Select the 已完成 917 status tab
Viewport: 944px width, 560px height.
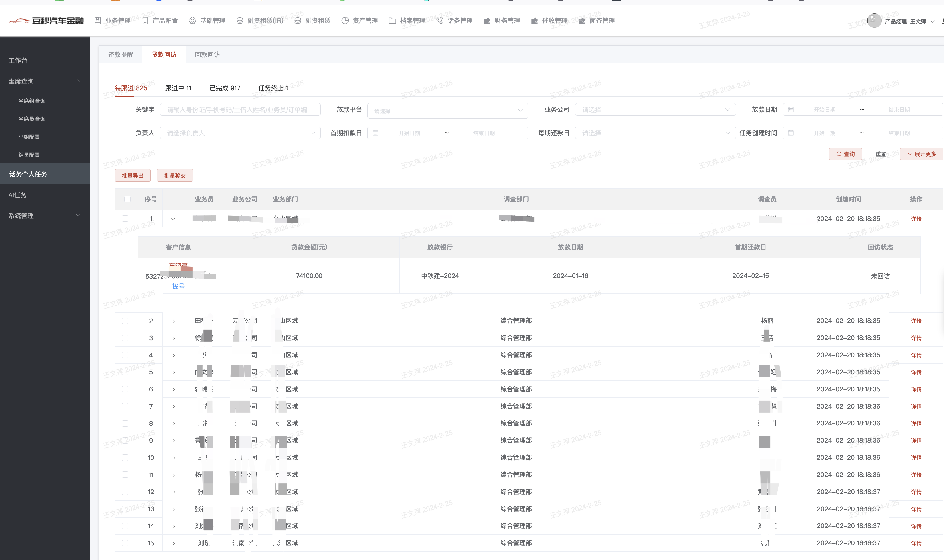225,88
